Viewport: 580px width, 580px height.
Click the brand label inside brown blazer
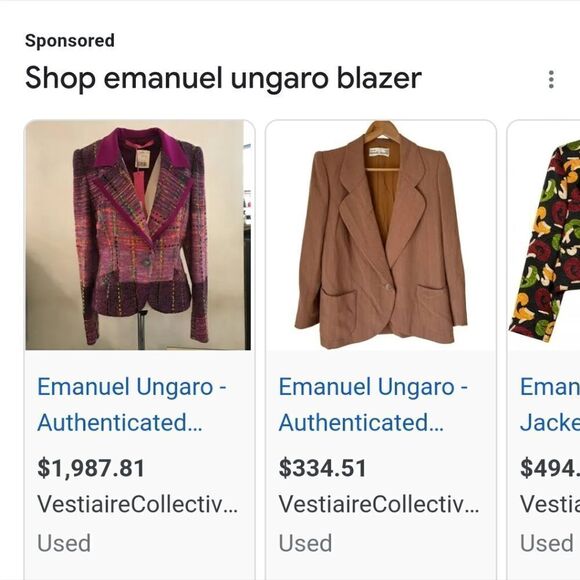[x=379, y=152]
